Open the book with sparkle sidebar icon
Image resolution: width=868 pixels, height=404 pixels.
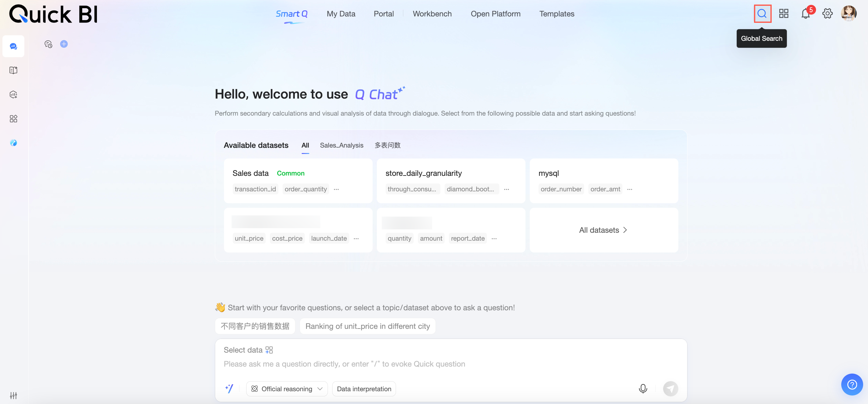[x=13, y=70]
